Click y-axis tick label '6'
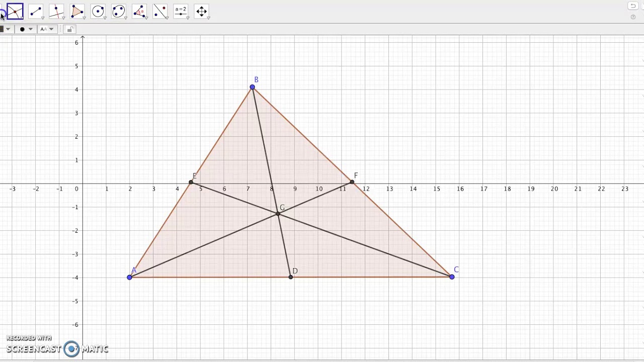This screenshot has height=362, width=644. 76,42
